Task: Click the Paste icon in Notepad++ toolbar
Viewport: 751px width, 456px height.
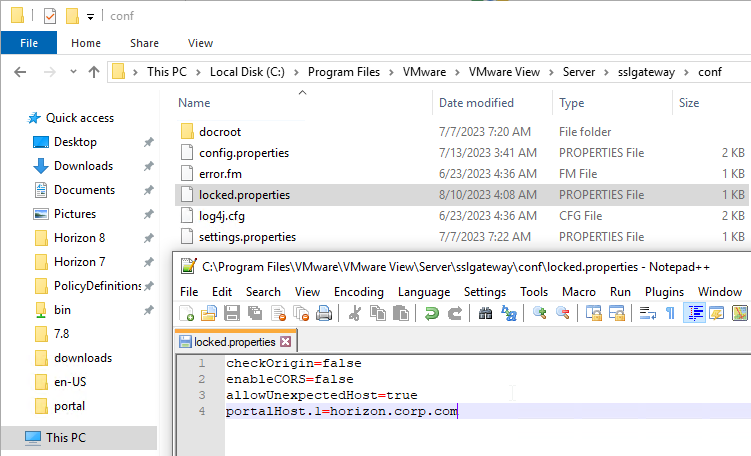Action: tap(400, 314)
